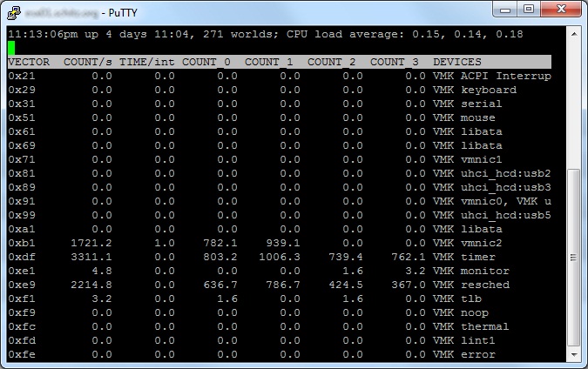Select vector 0x81 in the table
The width and height of the screenshot is (588, 369).
(x=22, y=173)
